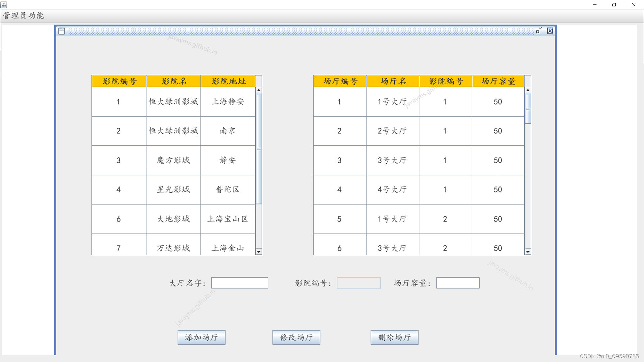Screen dimensions: 644x362
Task: Click cinema table scroll down arrow
Action: (259, 252)
